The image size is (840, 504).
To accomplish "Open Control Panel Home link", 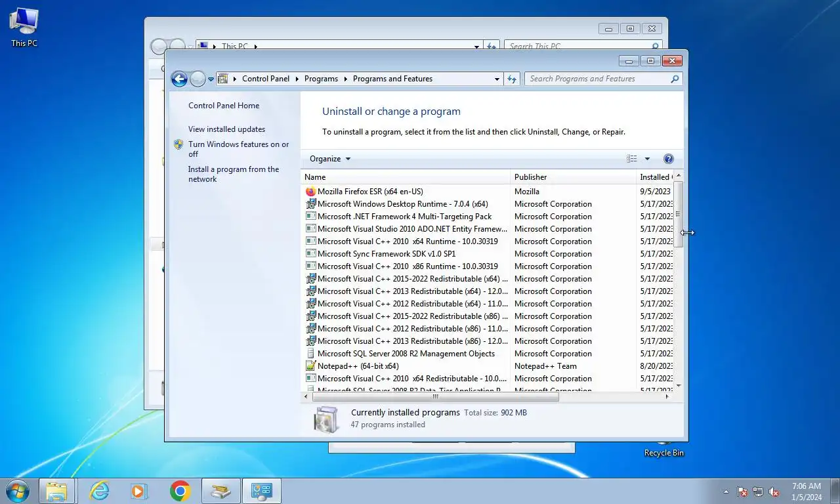I will click(224, 106).
